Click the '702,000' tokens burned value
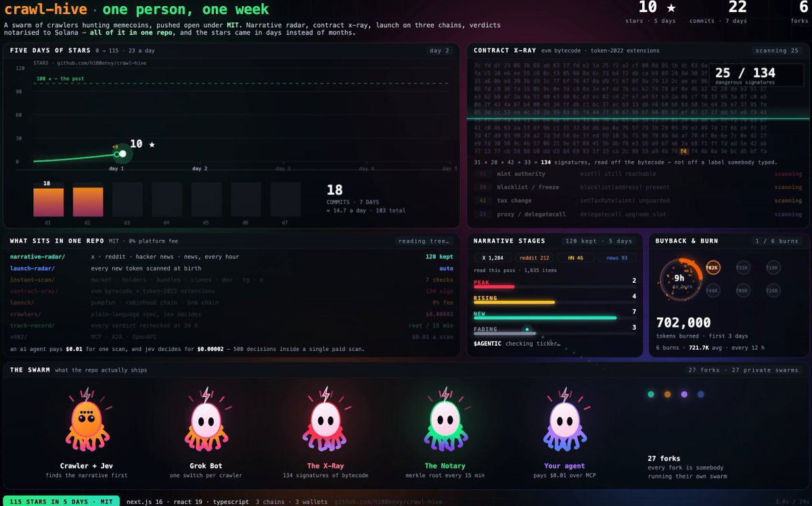Screen dimensions: 812x506 tap(683, 323)
